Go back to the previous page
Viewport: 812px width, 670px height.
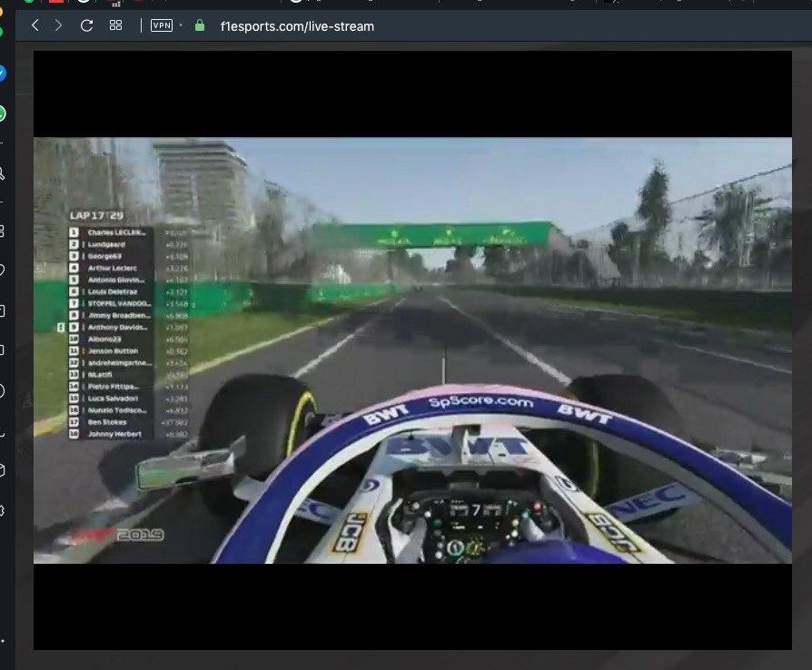click(35, 25)
